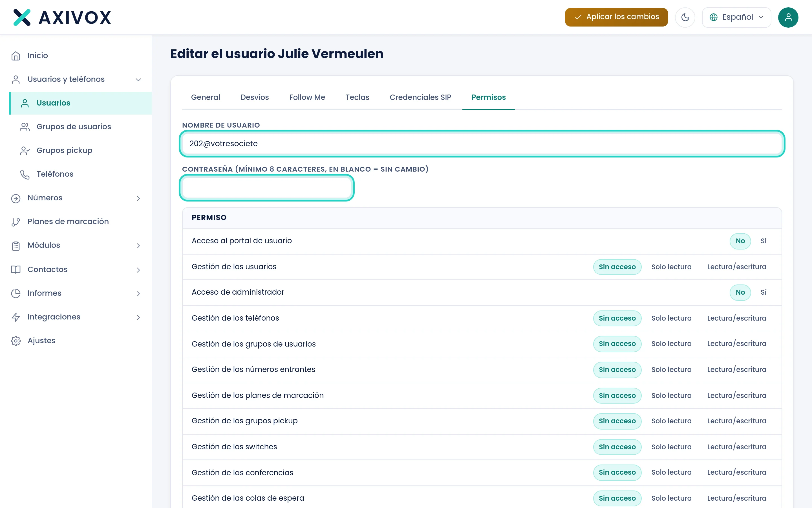
Task: Expand the Números chevron
Action: click(x=138, y=198)
